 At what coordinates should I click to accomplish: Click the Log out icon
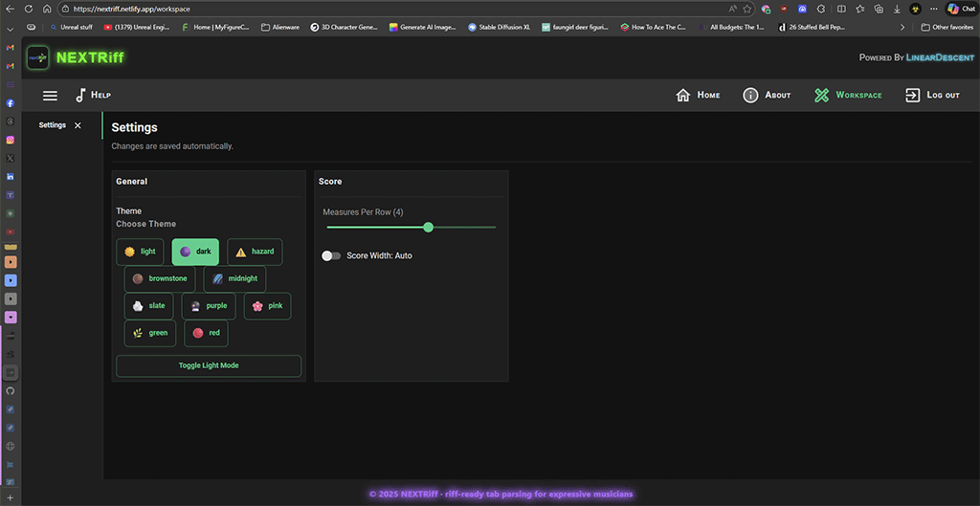click(912, 96)
